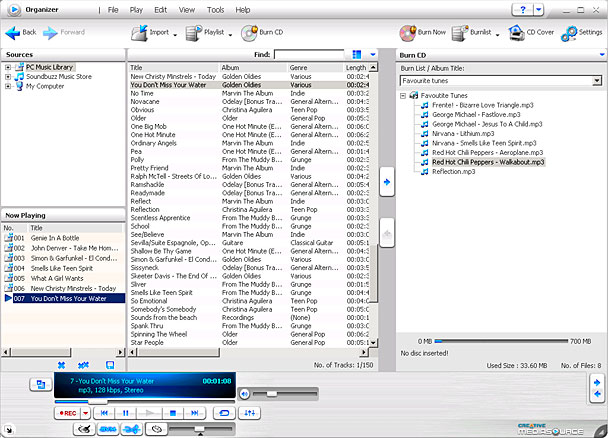This screenshot has width=608, height=438.
Task: Open Settings from the toolbar
Action: (582, 33)
